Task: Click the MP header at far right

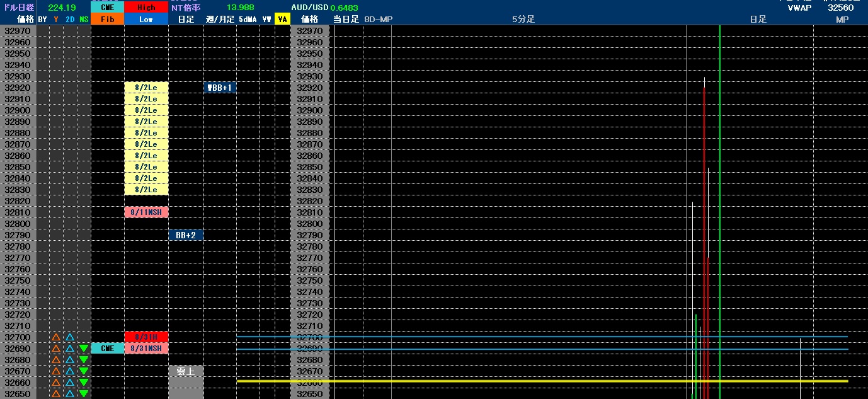Action: pos(842,20)
